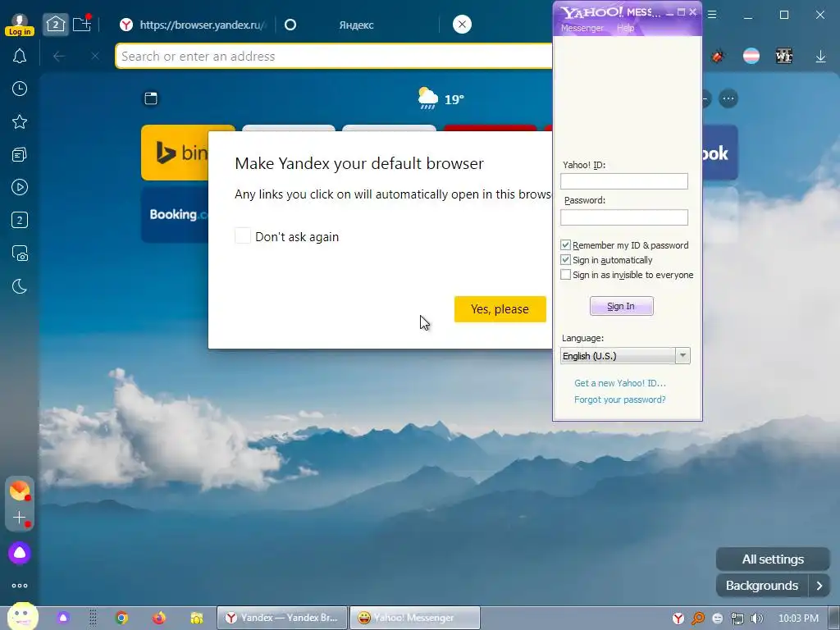Check the Don't ask again box
The width and height of the screenshot is (840, 630).
click(243, 235)
